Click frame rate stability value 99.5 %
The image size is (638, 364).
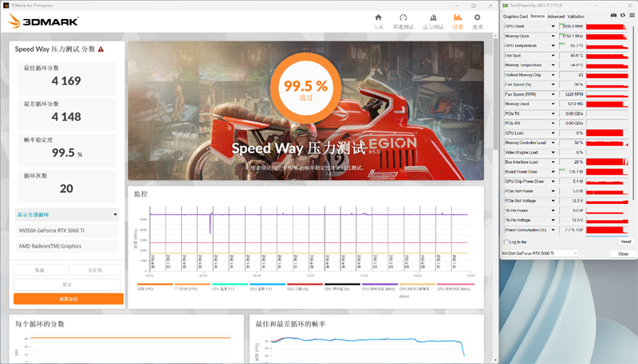pyautogui.click(x=67, y=153)
